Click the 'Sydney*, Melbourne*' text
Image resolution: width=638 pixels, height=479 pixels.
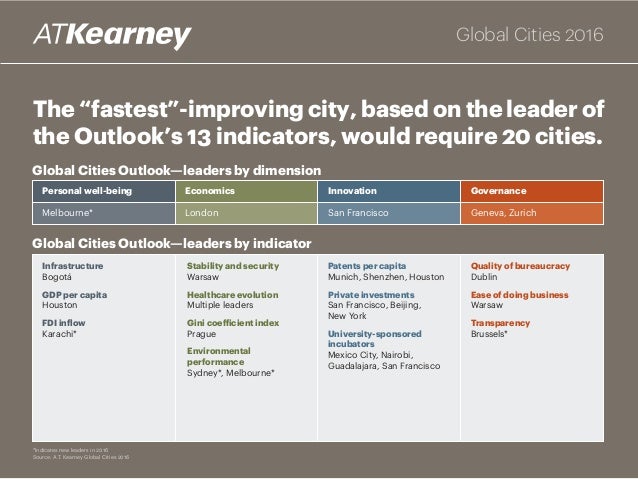coord(231,373)
